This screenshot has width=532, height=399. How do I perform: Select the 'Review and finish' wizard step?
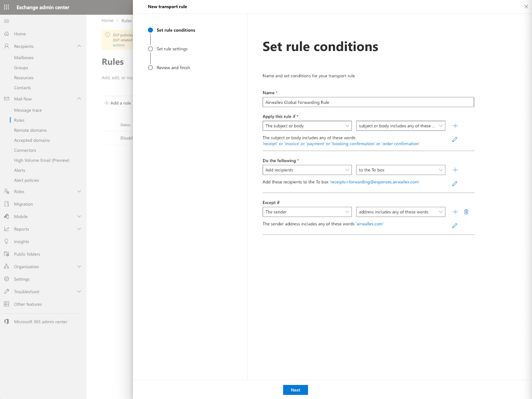[x=173, y=68]
